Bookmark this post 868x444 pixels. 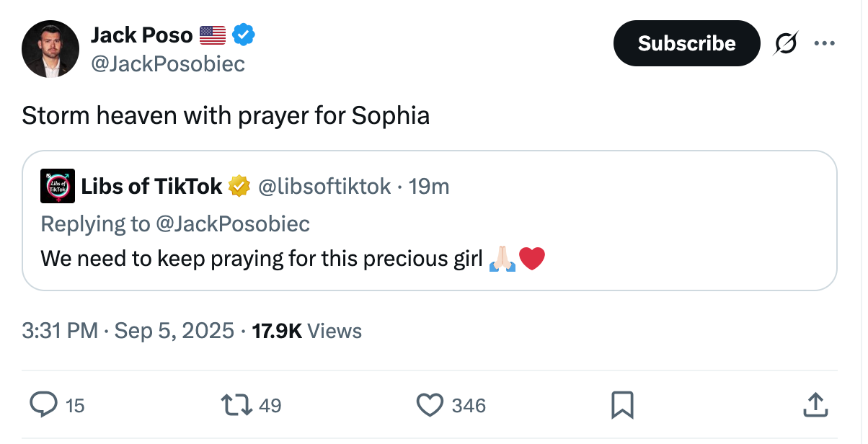(x=621, y=405)
